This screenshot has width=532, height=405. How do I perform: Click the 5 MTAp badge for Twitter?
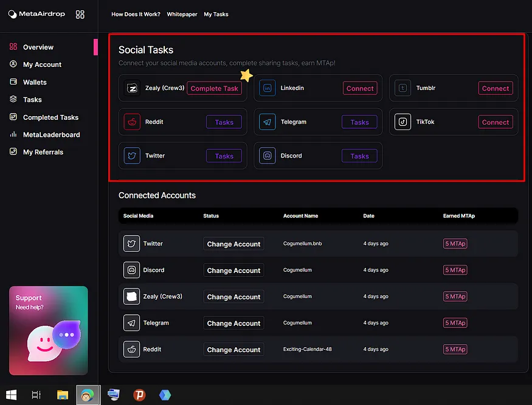pos(455,243)
